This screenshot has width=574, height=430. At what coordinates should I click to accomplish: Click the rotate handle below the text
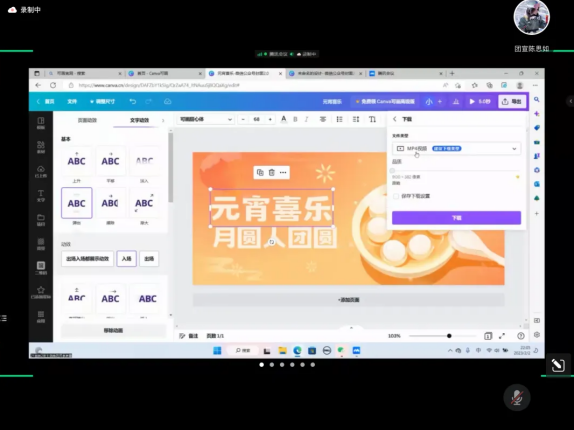click(272, 242)
